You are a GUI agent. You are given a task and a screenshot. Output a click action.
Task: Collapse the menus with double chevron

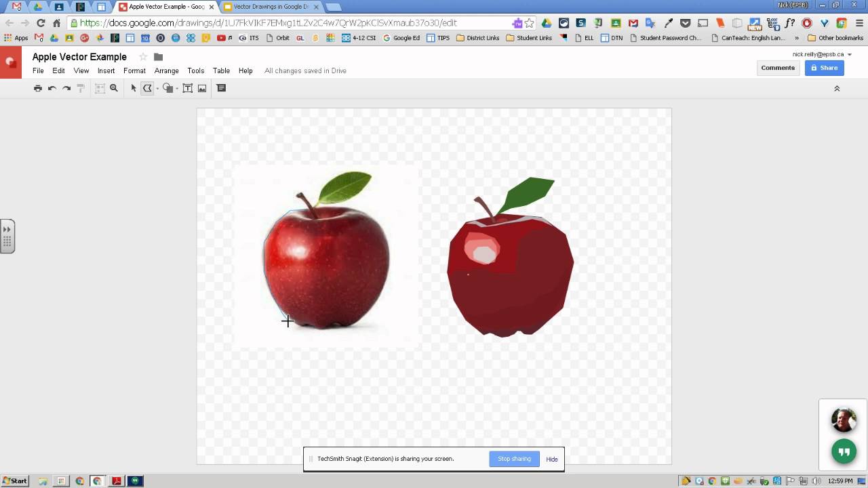coord(837,89)
